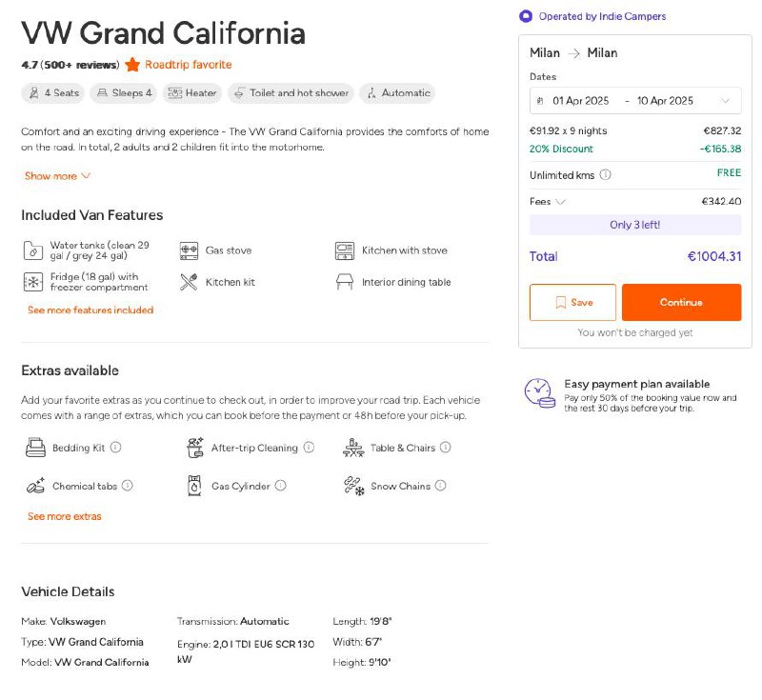This screenshot has width=762, height=700.
Task: Click the Chemical tabs icon
Action: tap(35, 486)
